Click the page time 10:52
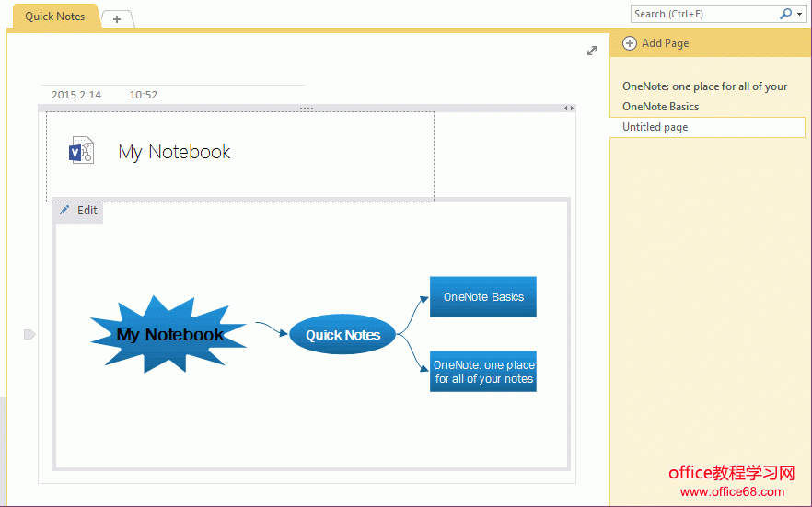Screen dimensions: 812x507 (x=143, y=95)
